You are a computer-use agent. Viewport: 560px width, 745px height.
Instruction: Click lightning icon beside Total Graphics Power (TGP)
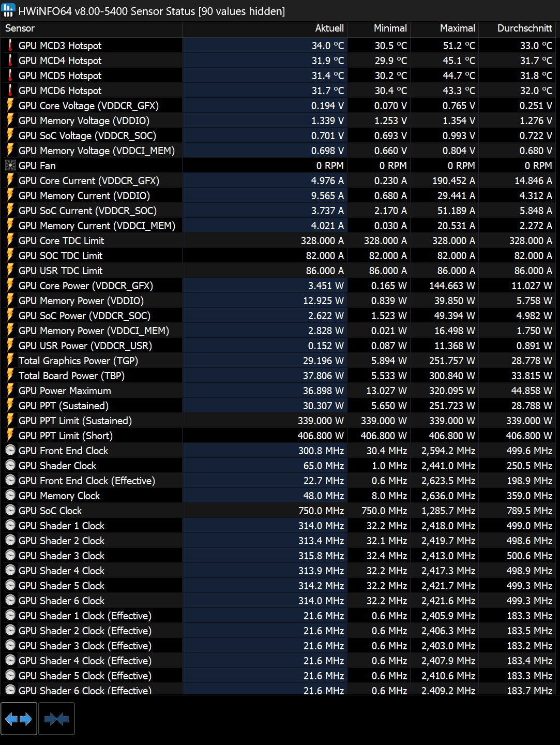[10, 361]
